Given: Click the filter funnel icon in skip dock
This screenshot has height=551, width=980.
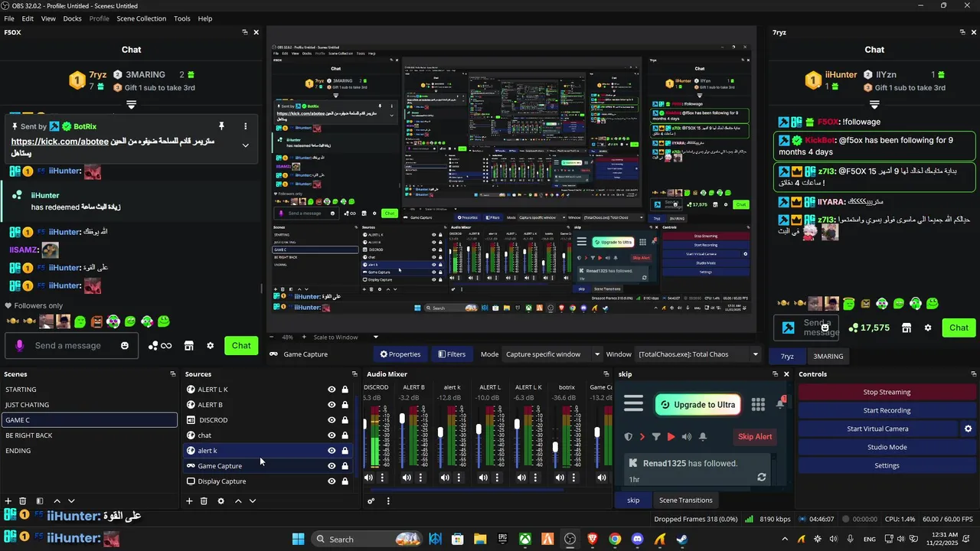Looking at the screenshot, I should (x=656, y=437).
